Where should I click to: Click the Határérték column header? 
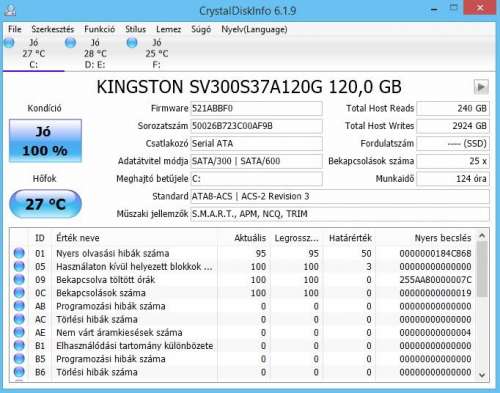[350, 238]
